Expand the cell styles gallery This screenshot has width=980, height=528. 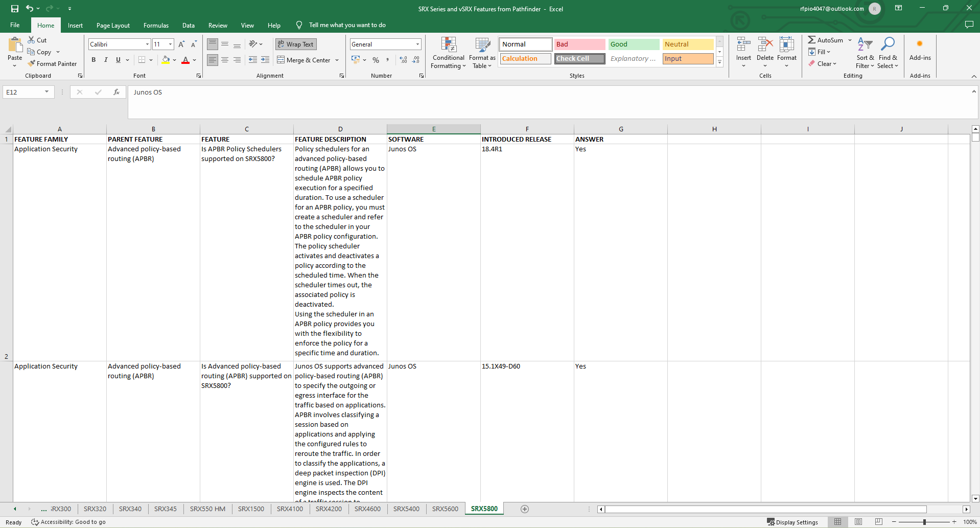[x=719, y=62]
